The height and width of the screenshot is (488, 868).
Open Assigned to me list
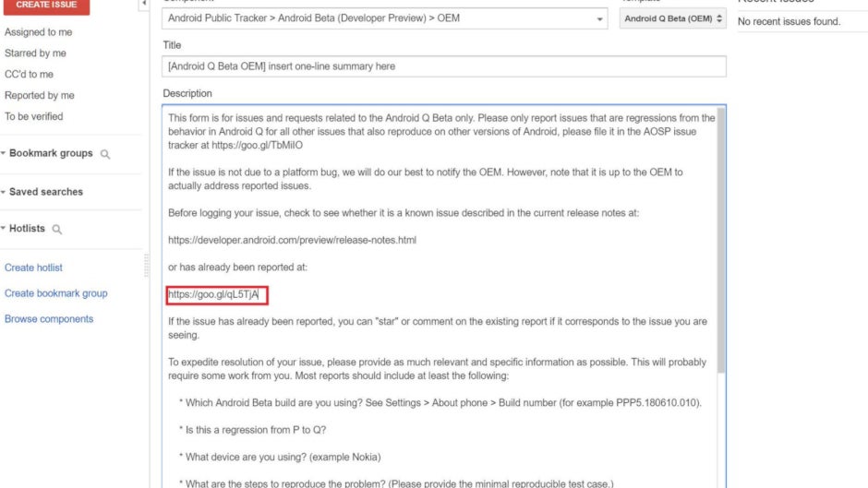pyautogui.click(x=38, y=32)
